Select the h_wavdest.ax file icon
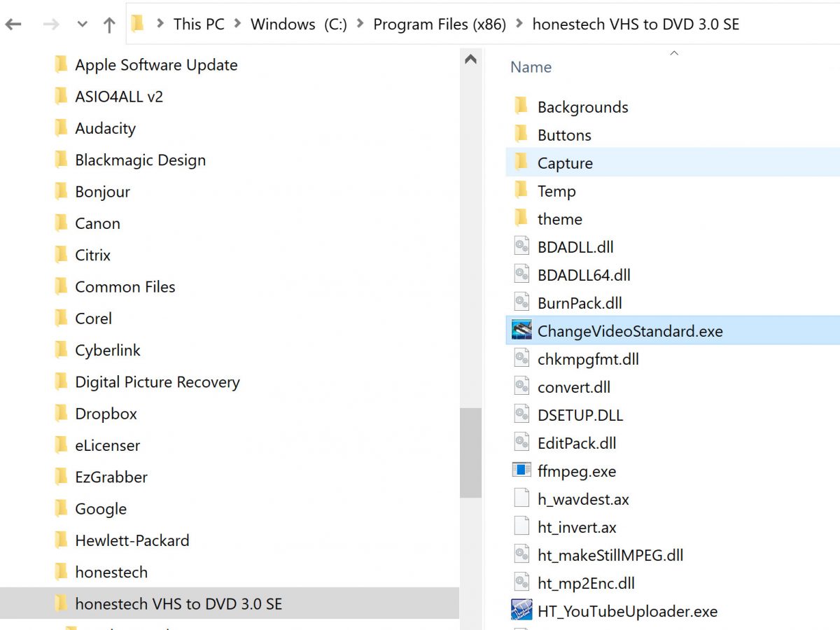Screen dimensions: 840x630 click(x=521, y=498)
